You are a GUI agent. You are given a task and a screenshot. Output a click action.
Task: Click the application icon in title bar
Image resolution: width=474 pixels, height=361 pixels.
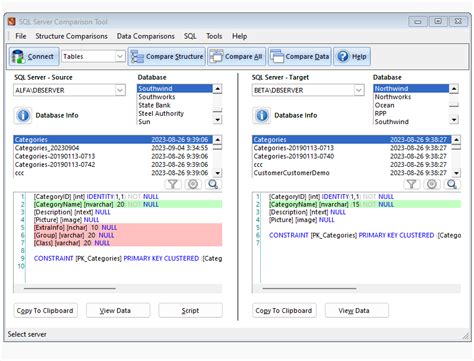[x=12, y=22]
